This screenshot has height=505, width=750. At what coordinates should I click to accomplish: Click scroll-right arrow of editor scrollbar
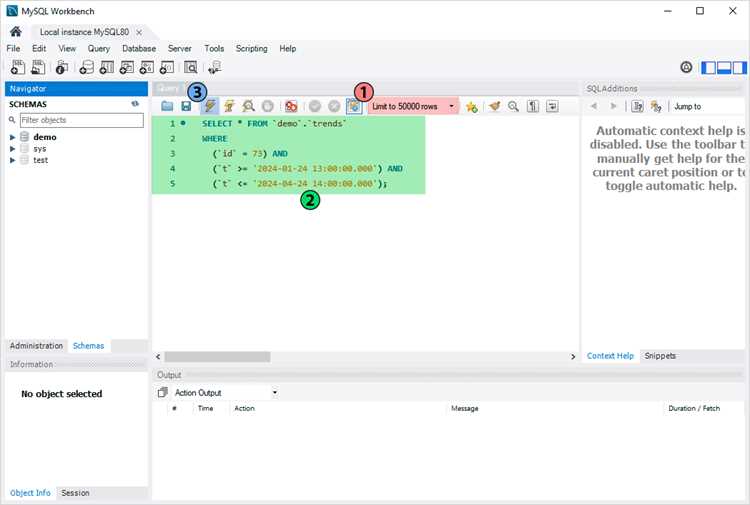pos(573,357)
